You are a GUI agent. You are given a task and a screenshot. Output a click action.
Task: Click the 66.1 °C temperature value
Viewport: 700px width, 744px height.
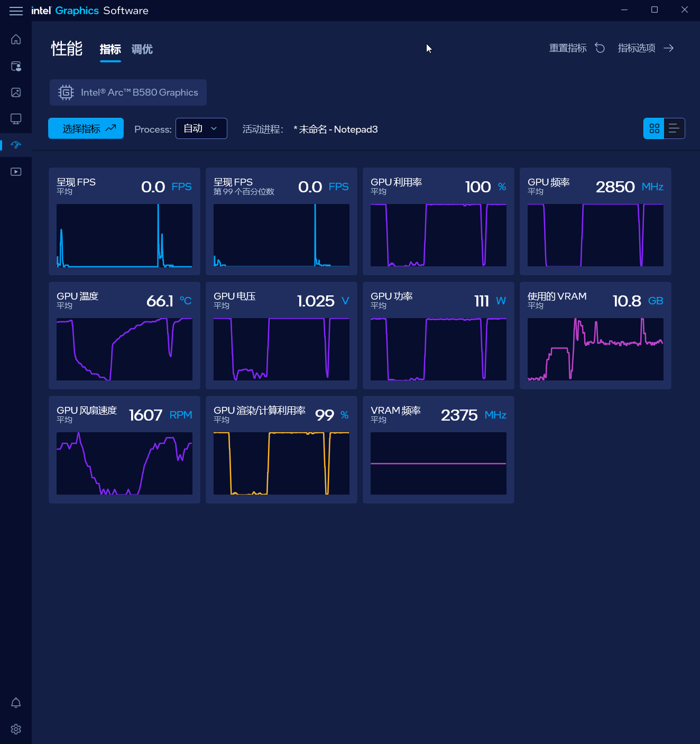pyautogui.click(x=169, y=301)
